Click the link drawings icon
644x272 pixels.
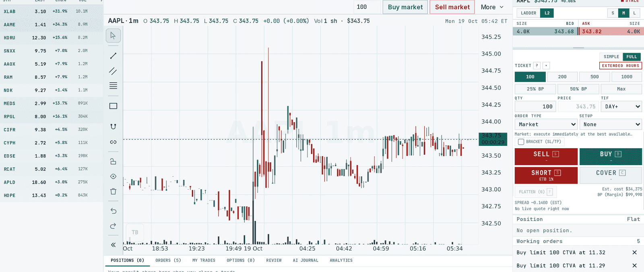click(x=113, y=142)
